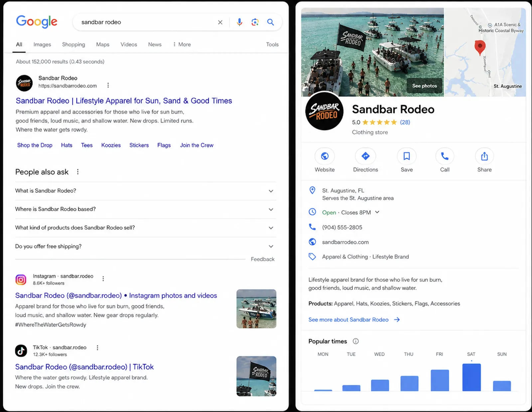Open the Hats sitelink
Viewport: 532px width, 412px height.
point(66,145)
